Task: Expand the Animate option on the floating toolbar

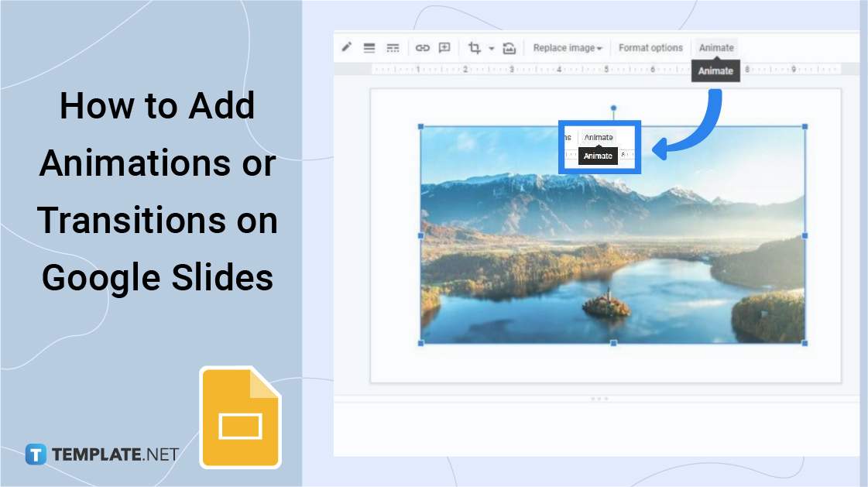Action: tap(597, 136)
